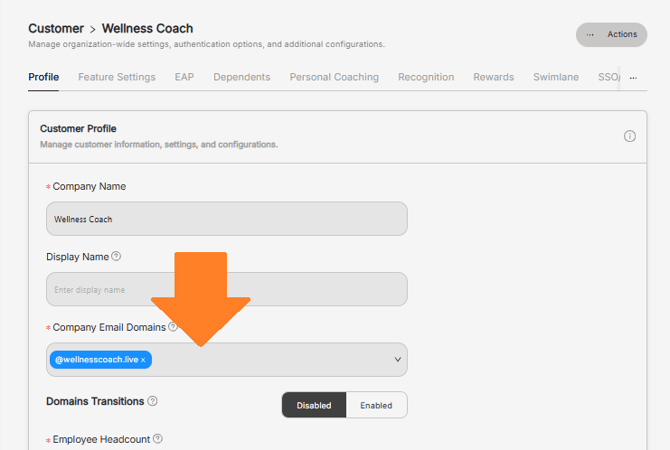The width and height of the screenshot is (670, 450).
Task: Click help icon beside Company Email Domains
Action: 173,327
